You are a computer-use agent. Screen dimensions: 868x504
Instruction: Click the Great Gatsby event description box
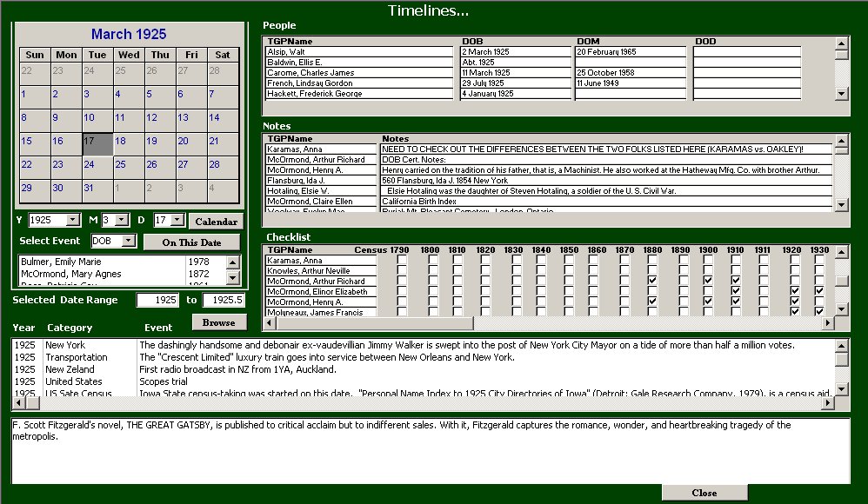point(431,451)
